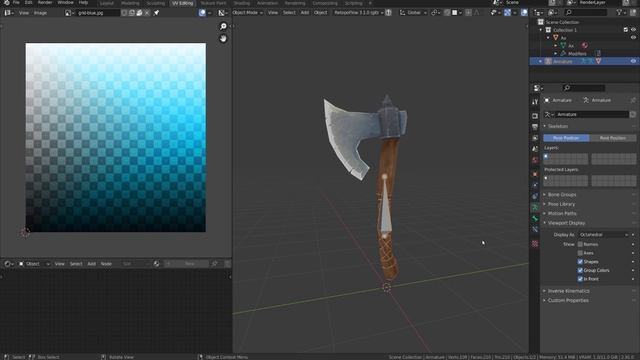
Task: Expand the Motion Paths panel
Action: 562,213
